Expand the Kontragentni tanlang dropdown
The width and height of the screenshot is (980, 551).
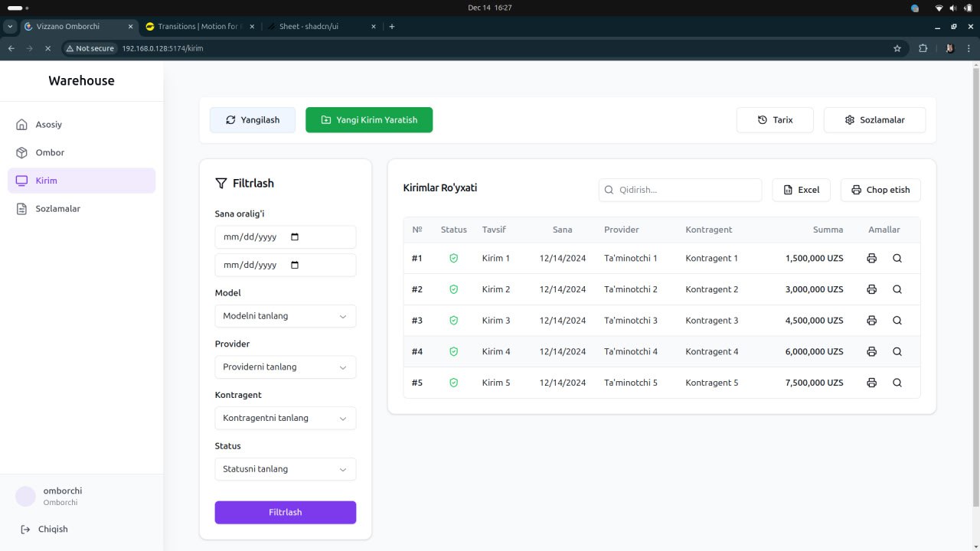coord(286,419)
